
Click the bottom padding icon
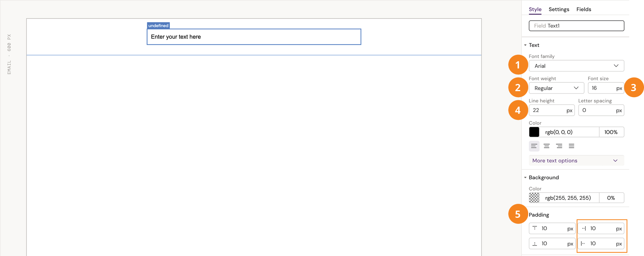tap(535, 243)
